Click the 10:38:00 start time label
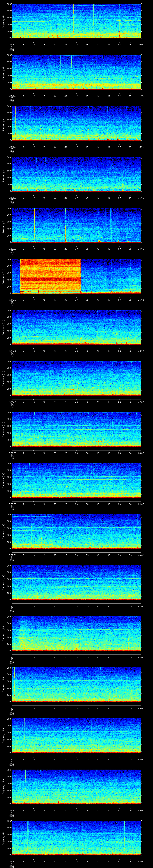Screen dimensions: 153x868 (x=12, y=504)
